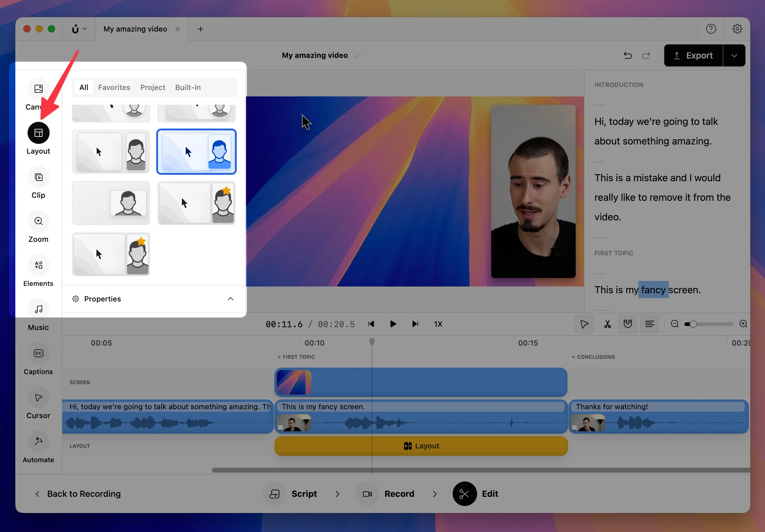Select the yellow Layout clip on timeline

421,446
